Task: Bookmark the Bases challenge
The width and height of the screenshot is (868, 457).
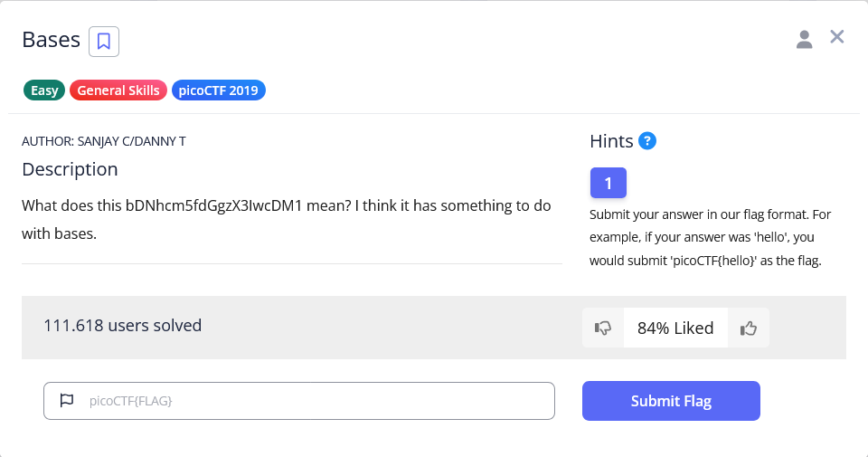Action: (x=104, y=41)
